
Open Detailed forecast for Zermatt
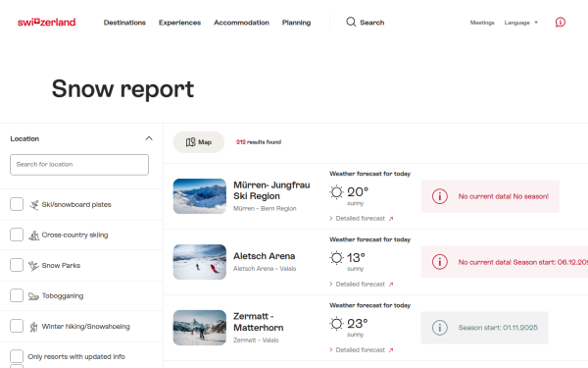pos(361,350)
